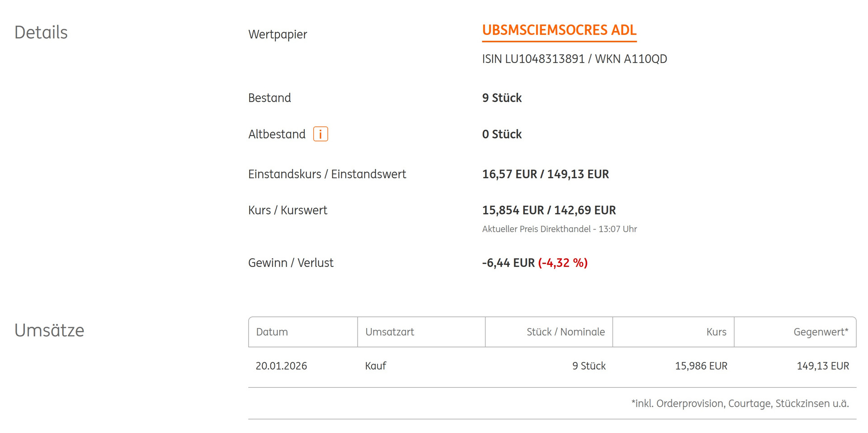This screenshot has width=868, height=433.
Task: Click the Umsatzart column header
Action: [x=389, y=332]
